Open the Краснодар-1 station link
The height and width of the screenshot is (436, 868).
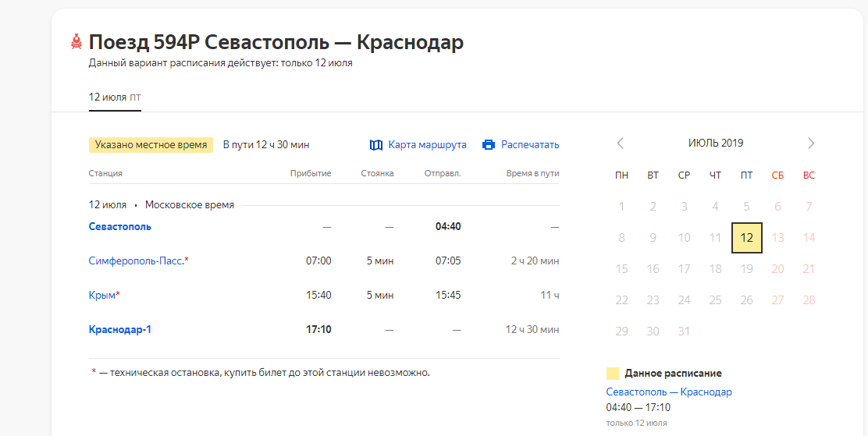tap(120, 330)
